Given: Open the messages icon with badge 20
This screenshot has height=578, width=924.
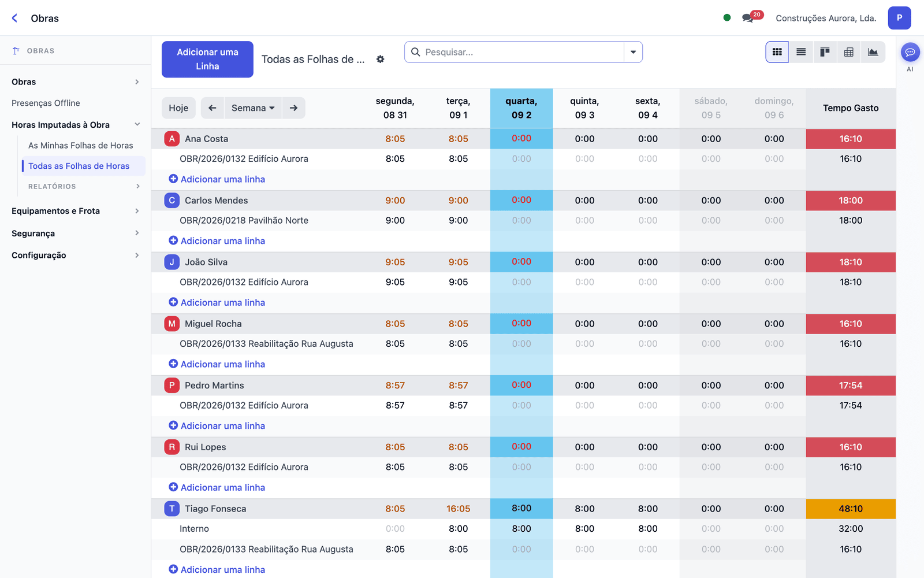Looking at the screenshot, I should click(x=748, y=17).
